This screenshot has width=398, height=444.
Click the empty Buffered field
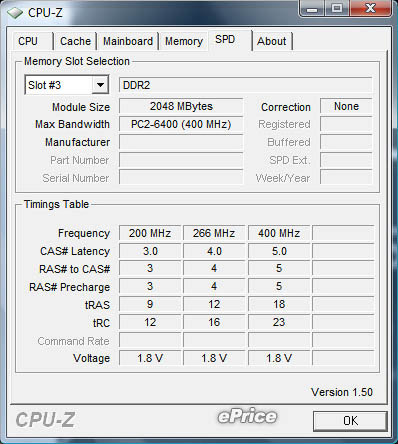(346, 142)
